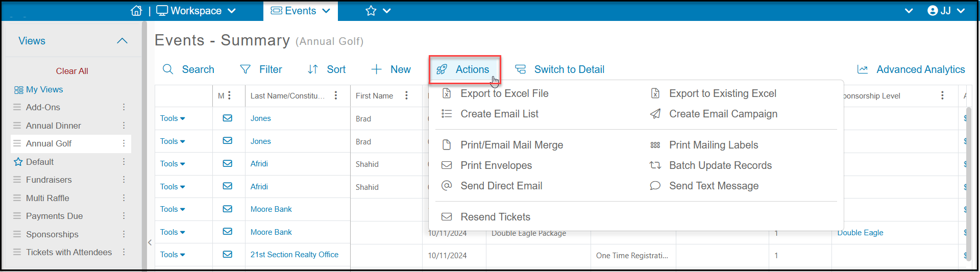
Task: Select the Annual Dinner view
Action: point(54,126)
